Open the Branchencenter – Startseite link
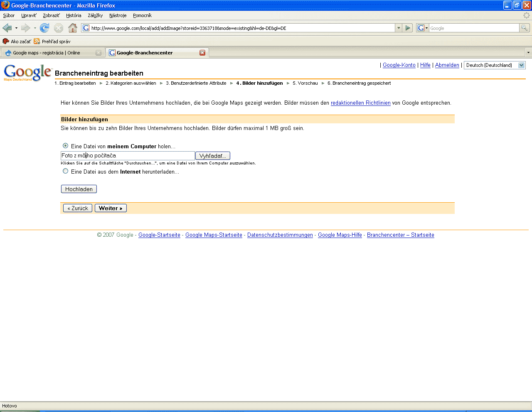 [401, 235]
